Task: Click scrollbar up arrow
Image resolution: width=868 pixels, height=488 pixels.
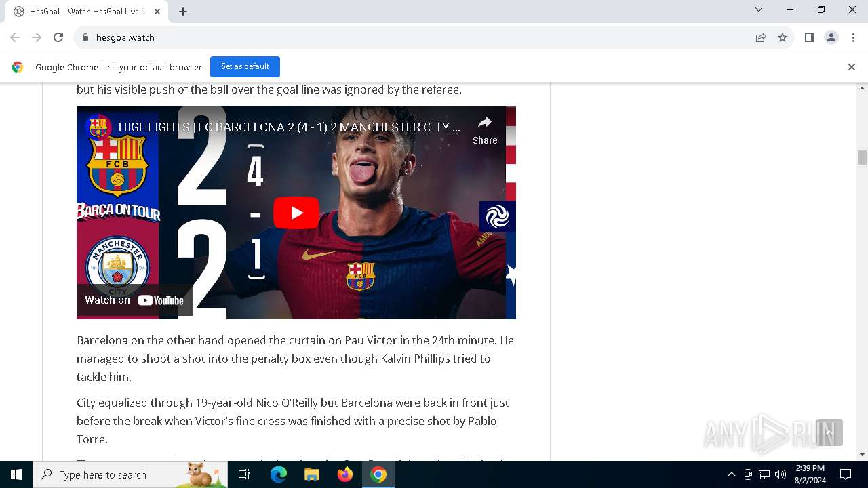Action: (862, 88)
